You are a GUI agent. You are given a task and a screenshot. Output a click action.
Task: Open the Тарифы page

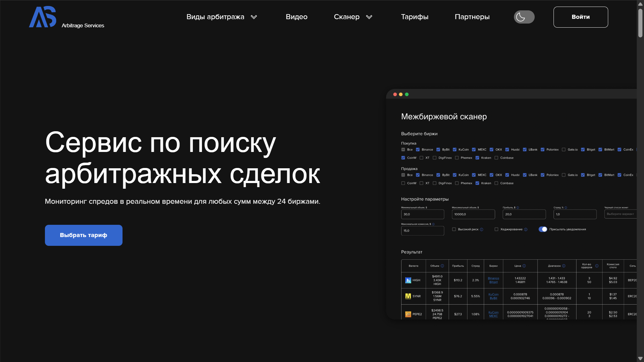[x=415, y=17]
